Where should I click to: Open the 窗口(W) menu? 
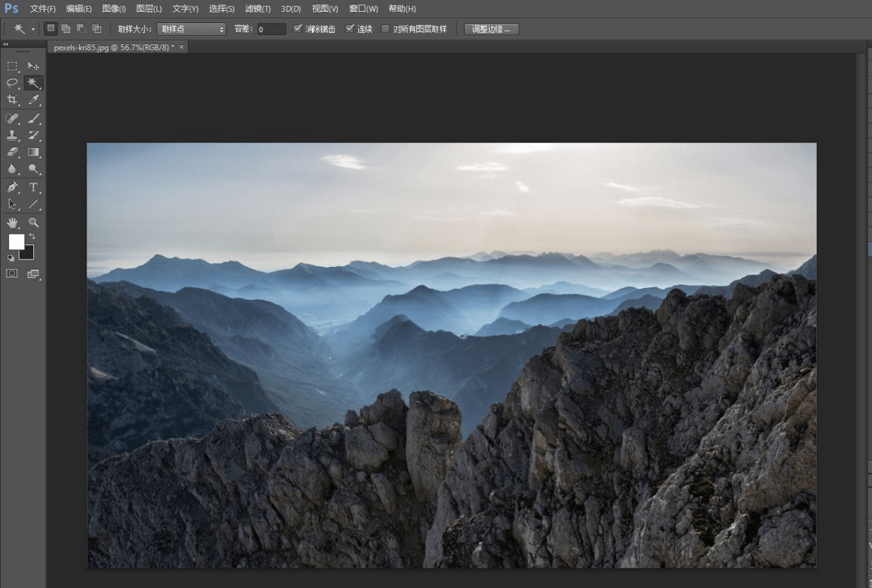363,9
